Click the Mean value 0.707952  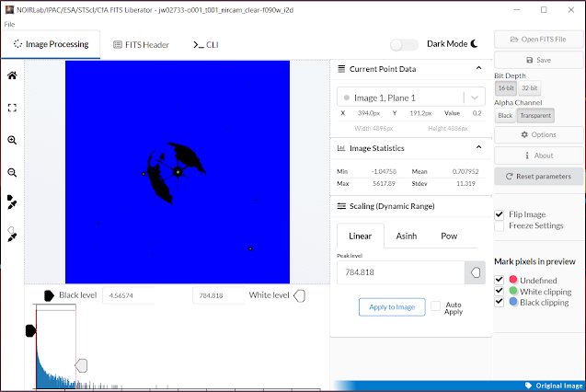click(465, 171)
